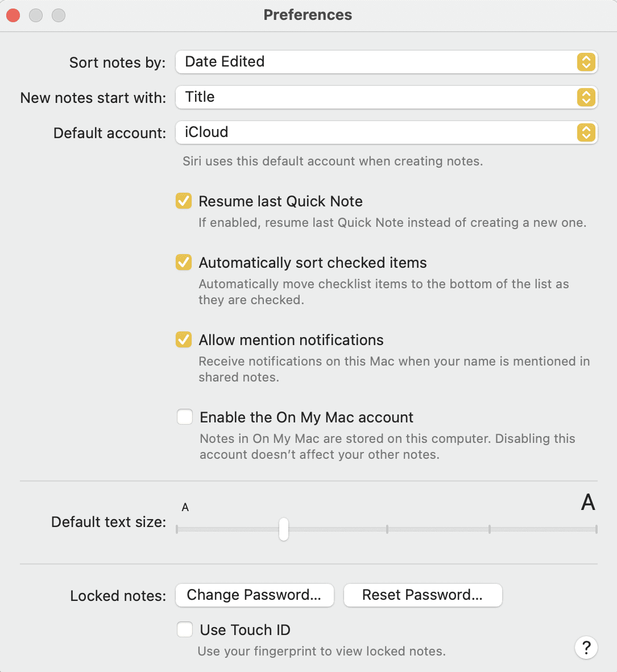
Task: Open the New notes start with dropdown
Action: pos(375,97)
